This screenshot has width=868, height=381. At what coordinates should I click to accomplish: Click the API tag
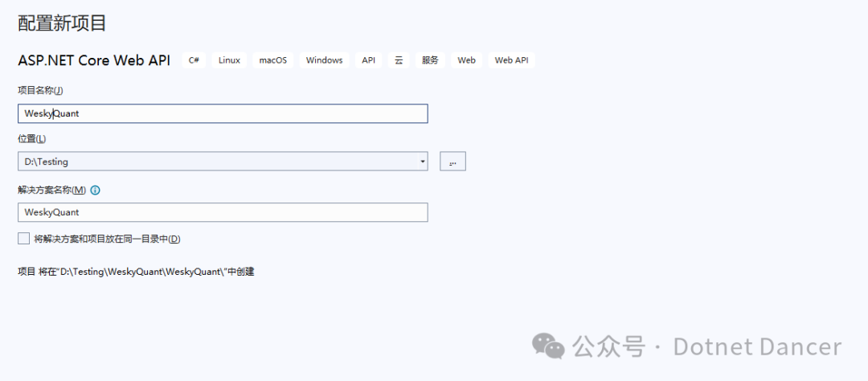coord(369,60)
